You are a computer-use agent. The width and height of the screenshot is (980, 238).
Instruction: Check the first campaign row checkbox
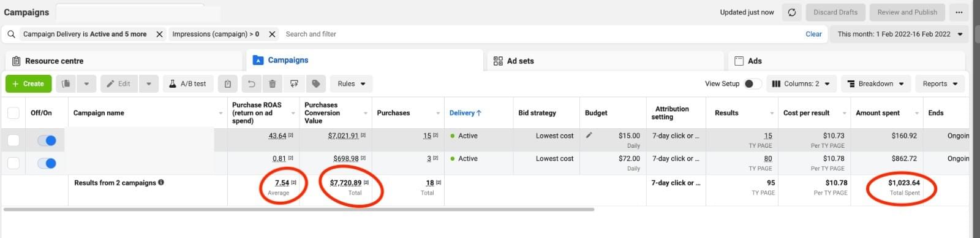pos(13,140)
